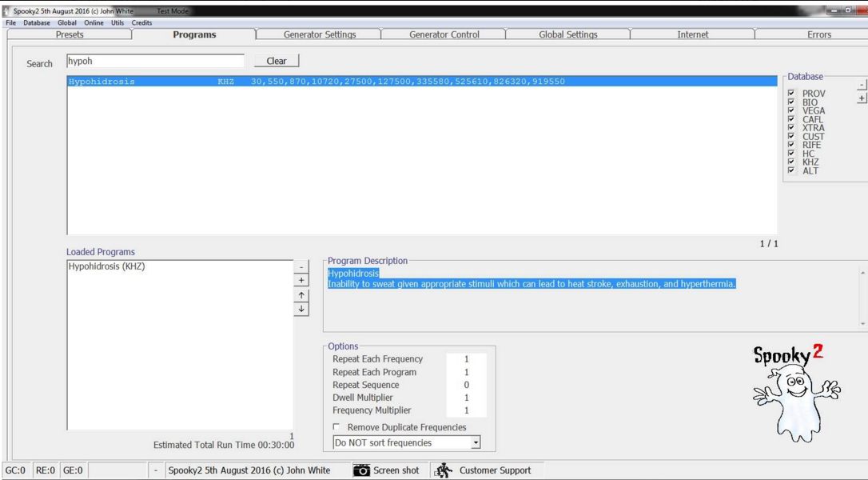Click the Repeat Each Program value field
This screenshot has height=480, width=868.
466,372
